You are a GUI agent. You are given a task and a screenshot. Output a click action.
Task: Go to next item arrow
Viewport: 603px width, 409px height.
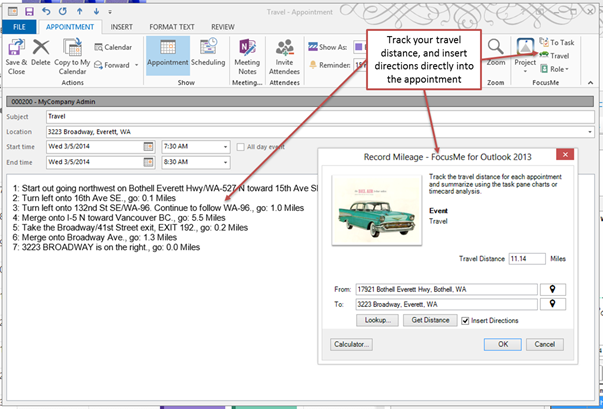[96, 12]
